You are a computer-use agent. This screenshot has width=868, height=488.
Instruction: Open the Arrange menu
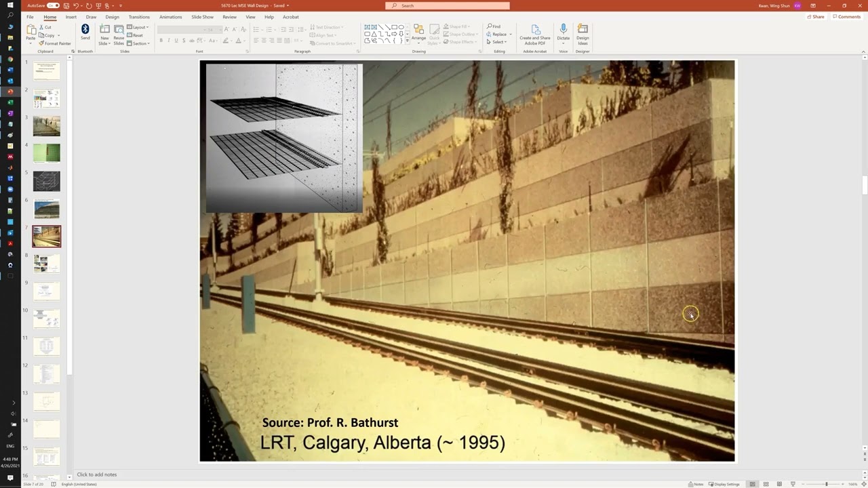(418, 35)
